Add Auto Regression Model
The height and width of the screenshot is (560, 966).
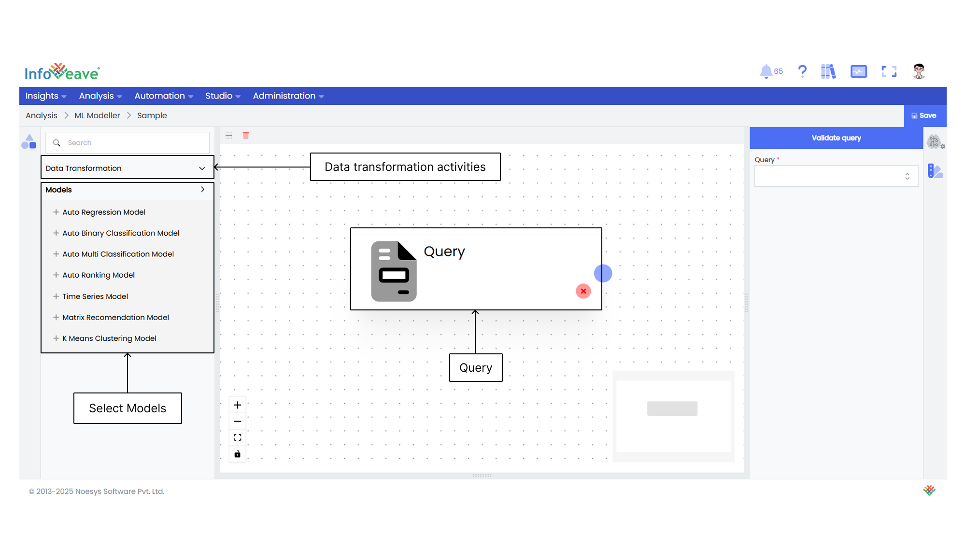coord(99,212)
